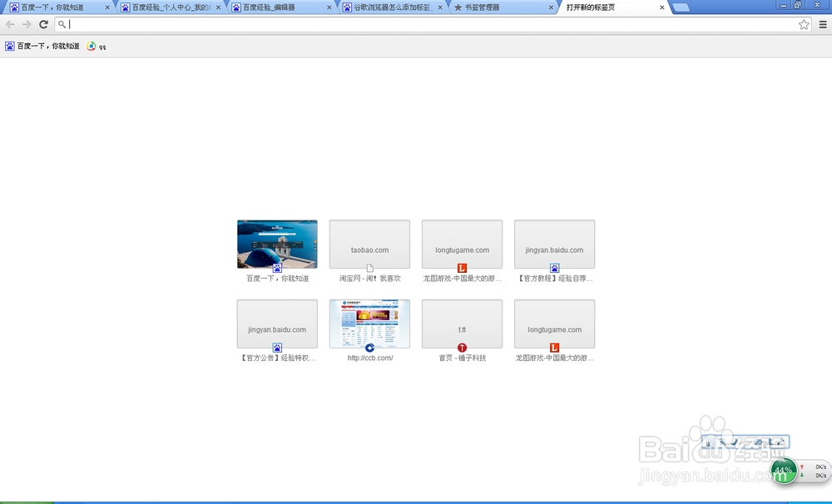The height and width of the screenshot is (504, 832).
Task: Go back with the back arrow
Action: point(10,24)
